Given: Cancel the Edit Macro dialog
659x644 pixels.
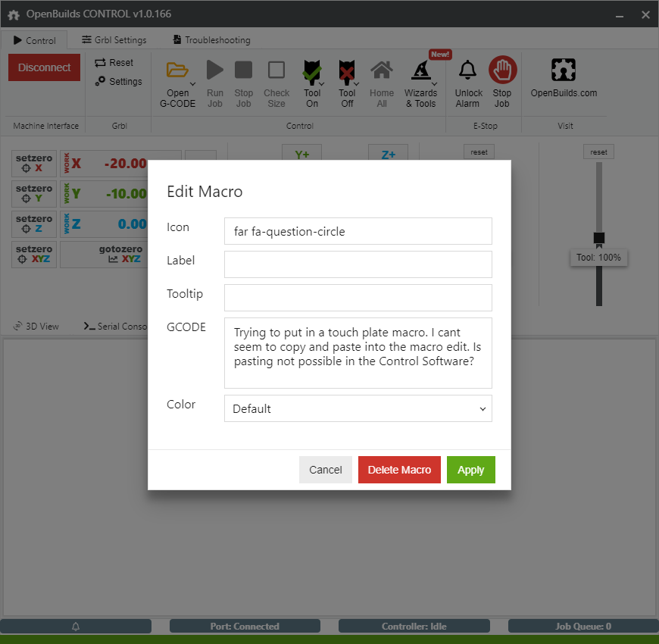Looking at the screenshot, I should 325,470.
